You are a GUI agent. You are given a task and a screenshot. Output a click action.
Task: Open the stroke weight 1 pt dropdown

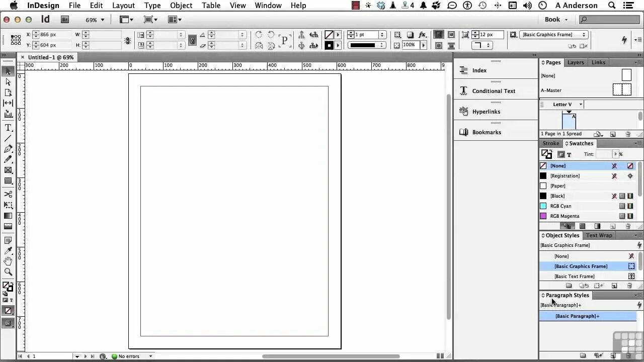pos(382,35)
